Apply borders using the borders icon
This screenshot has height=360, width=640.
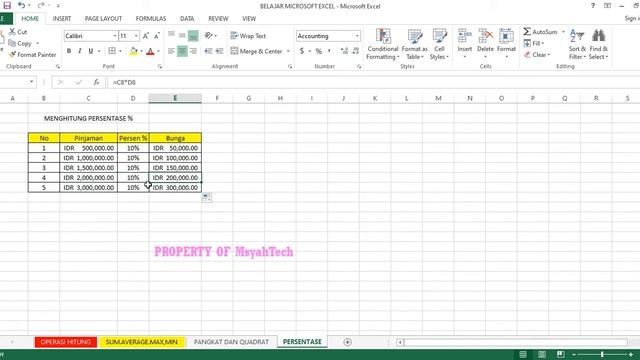coord(112,51)
